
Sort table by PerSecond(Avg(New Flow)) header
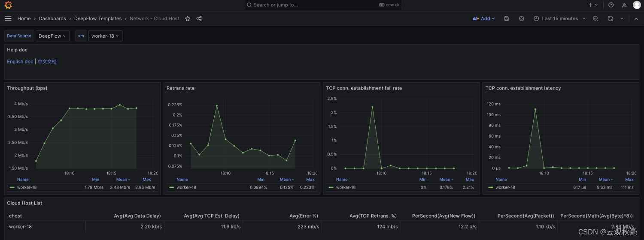pos(444,216)
